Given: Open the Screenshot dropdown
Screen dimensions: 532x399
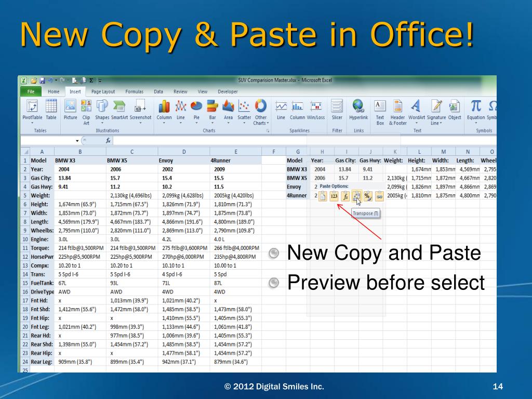Looking at the screenshot, I should 140,123.
